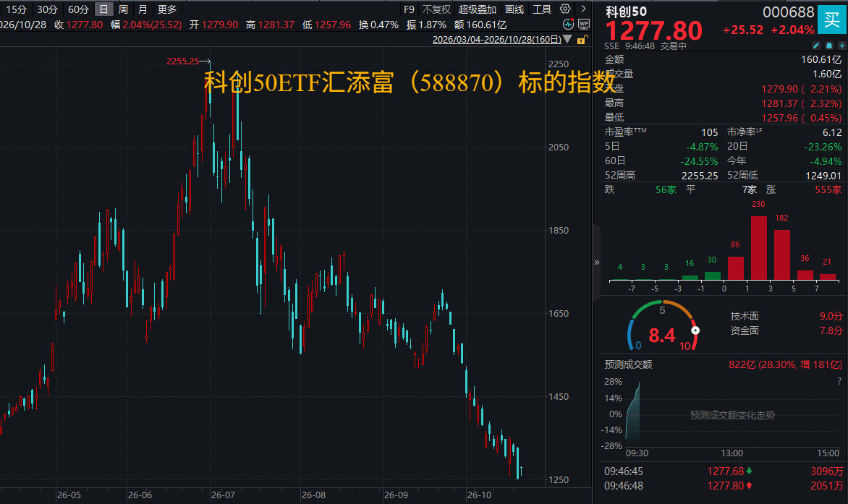Click the pencil edit icon under buy button

[x=816, y=46]
